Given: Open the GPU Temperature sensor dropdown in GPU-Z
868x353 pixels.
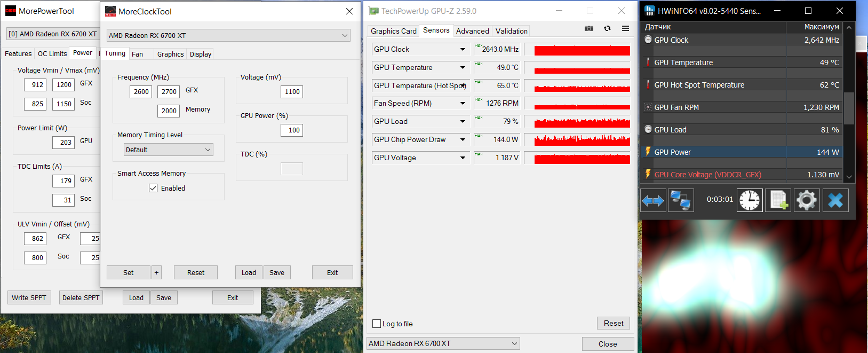Looking at the screenshot, I should tap(463, 67).
